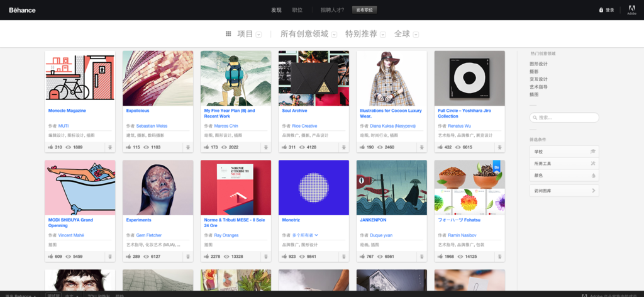Click the 登录 login link

tap(609, 10)
